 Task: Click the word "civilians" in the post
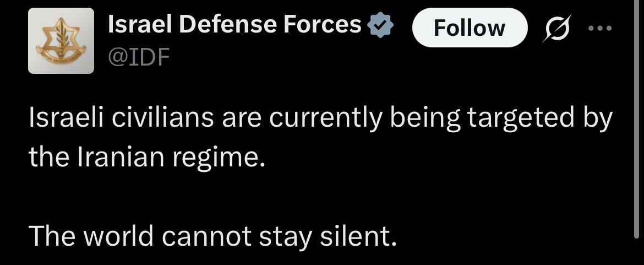[x=152, y=120]
